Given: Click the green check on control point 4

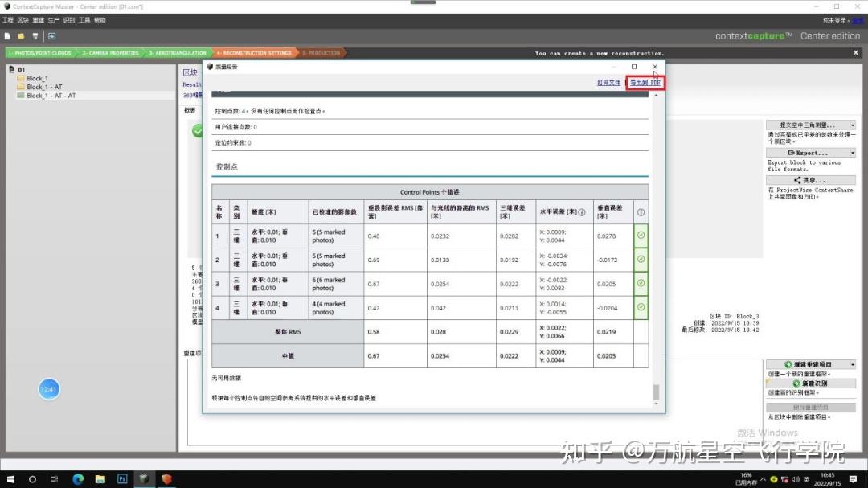Looking at the screenshot, I should coord(641,306).
